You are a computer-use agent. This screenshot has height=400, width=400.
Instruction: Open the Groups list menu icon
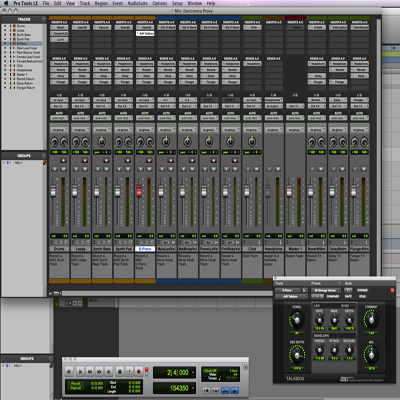click(44, 156)
